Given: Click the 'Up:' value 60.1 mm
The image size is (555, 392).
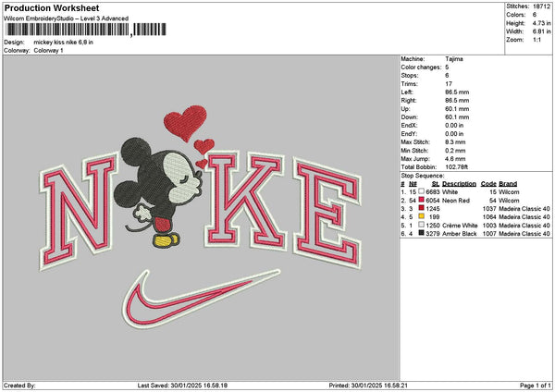Looking at the screenshot, I should tap(457, 108).
